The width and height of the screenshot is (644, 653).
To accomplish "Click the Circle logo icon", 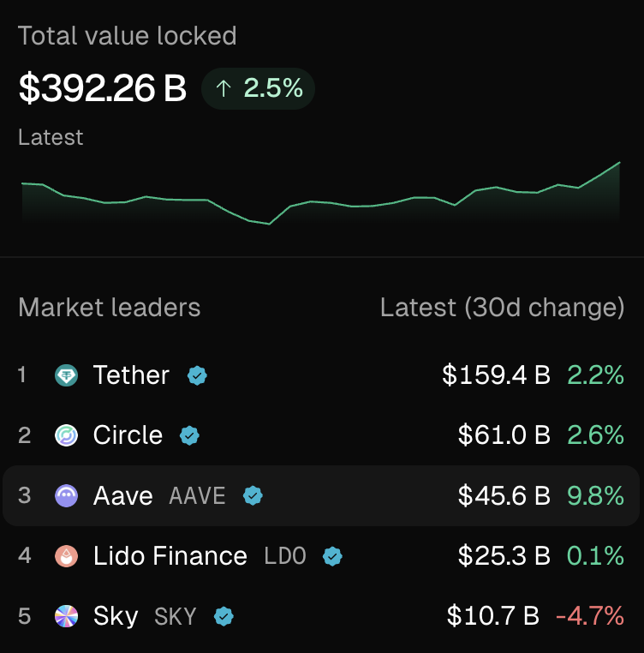I will click(x=66, y=435).
